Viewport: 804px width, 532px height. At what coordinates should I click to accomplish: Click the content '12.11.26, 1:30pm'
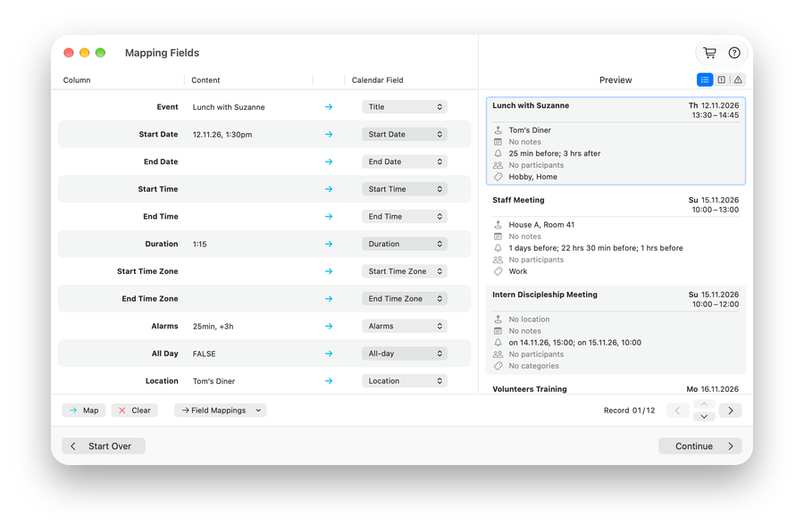[222, 134]
